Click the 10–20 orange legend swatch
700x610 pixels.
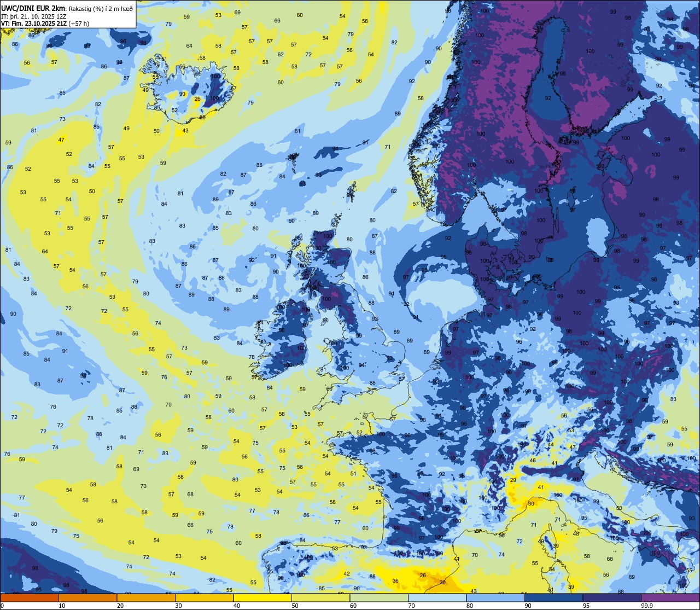coord(87,597)
